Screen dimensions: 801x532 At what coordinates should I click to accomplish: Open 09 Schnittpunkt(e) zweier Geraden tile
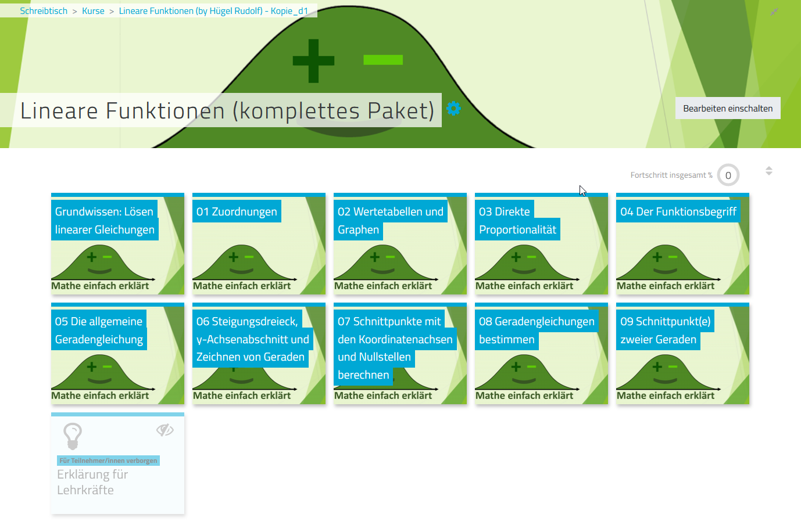click(x=682, y=354)
